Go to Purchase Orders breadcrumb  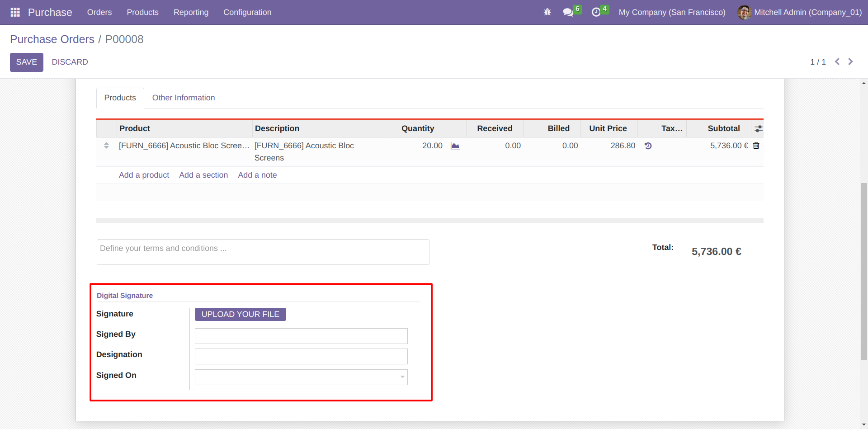pos(52,39)
